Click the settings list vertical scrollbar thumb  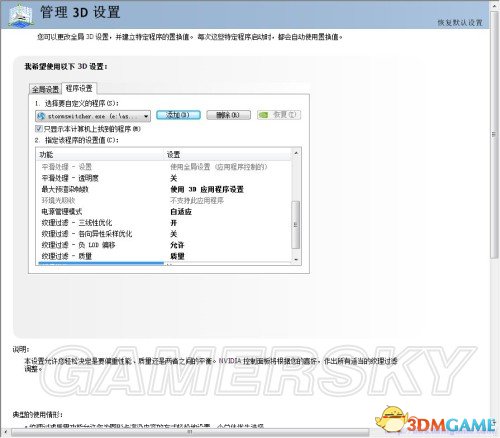coord(296,225)
